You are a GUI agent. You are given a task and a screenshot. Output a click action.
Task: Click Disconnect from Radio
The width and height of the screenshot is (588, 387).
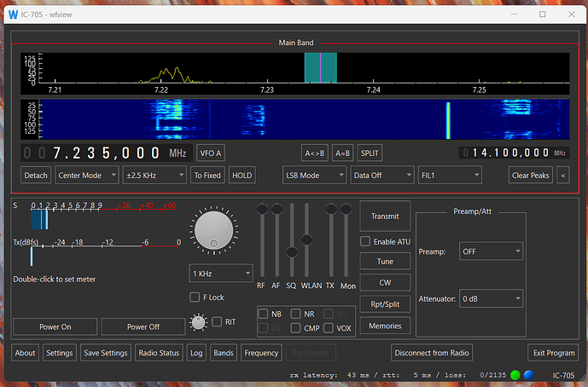click(x=432, y=353)
